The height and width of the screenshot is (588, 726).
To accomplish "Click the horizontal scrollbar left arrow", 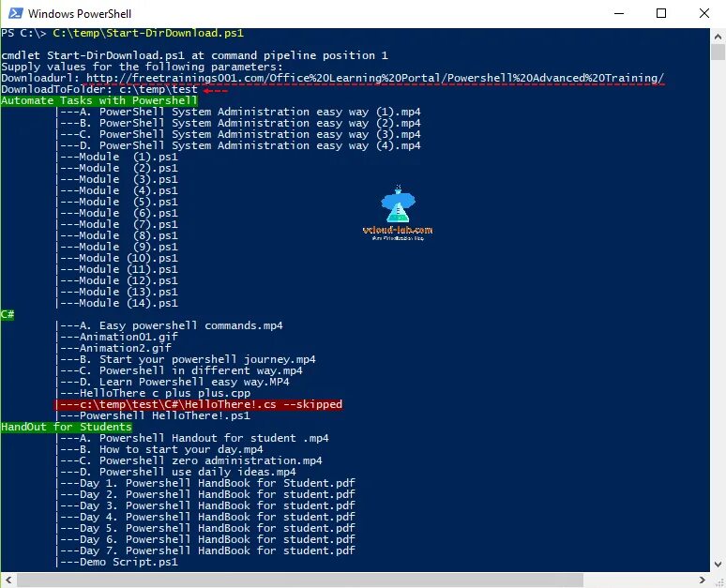I will tap(8, 580).
